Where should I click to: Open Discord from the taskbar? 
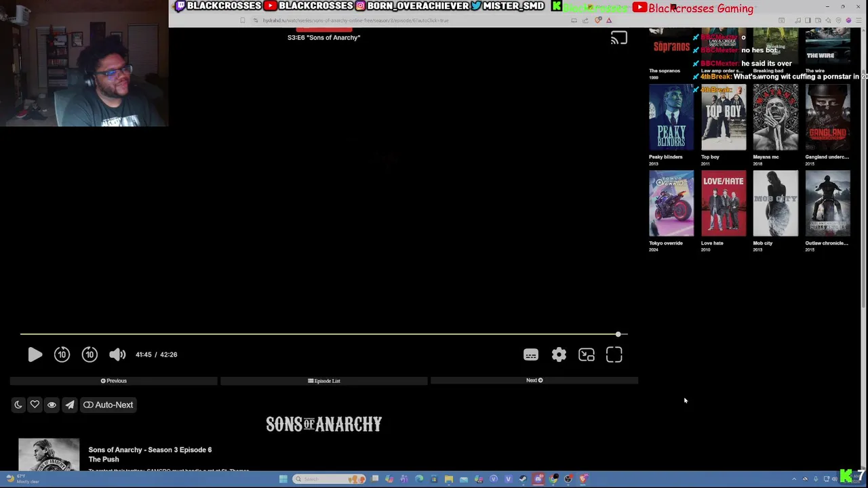(x=538, y=479)
